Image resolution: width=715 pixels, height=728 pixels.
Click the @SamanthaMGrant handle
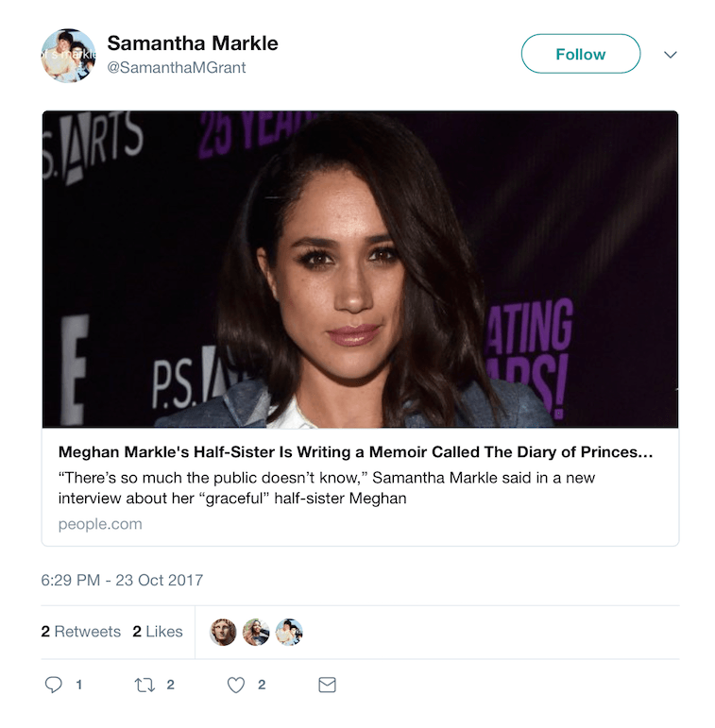177,67
